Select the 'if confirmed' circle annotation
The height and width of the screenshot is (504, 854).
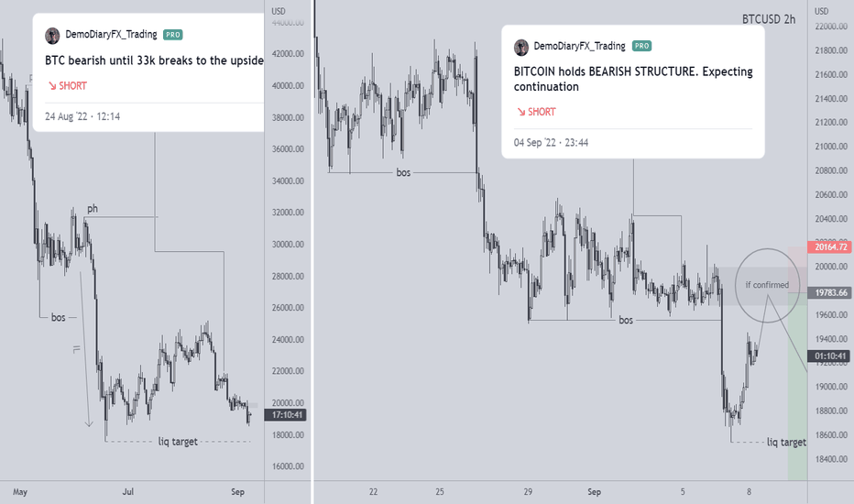click(767, 285)
